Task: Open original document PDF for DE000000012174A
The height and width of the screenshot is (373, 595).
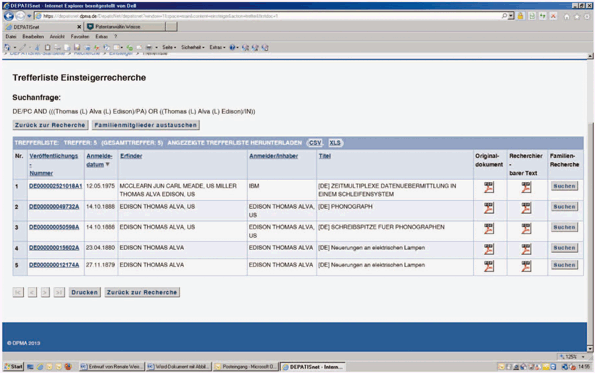Action: point(489,266)
